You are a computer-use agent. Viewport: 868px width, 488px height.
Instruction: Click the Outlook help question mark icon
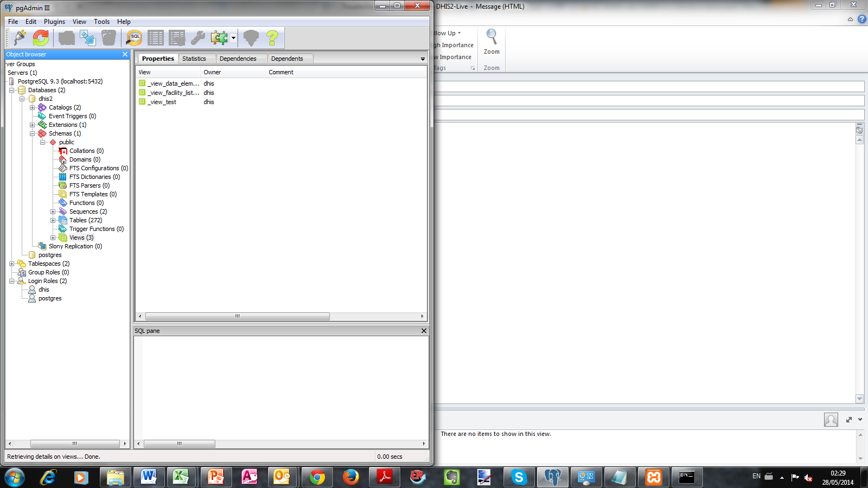[x=861, y=19]
